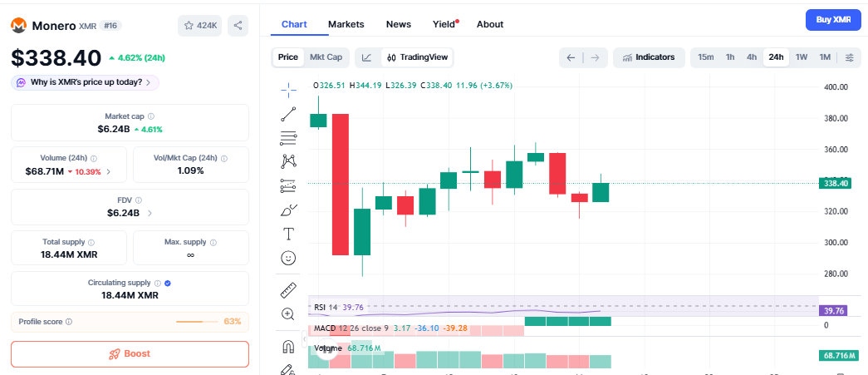Expand FDV details chevron
The width and height of the screenshot is (868, 375).
coord(150,213)
